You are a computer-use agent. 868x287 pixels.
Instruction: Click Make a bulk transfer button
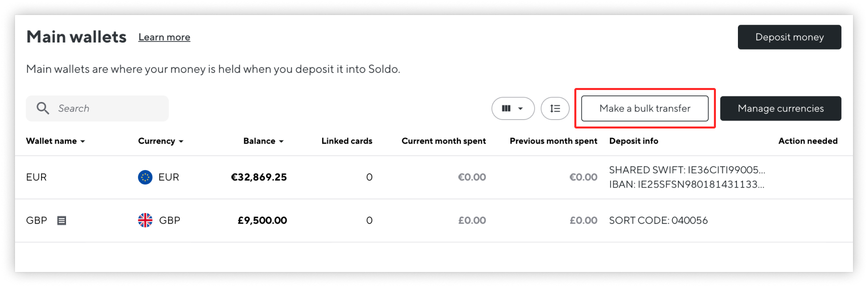coord(645,108)
